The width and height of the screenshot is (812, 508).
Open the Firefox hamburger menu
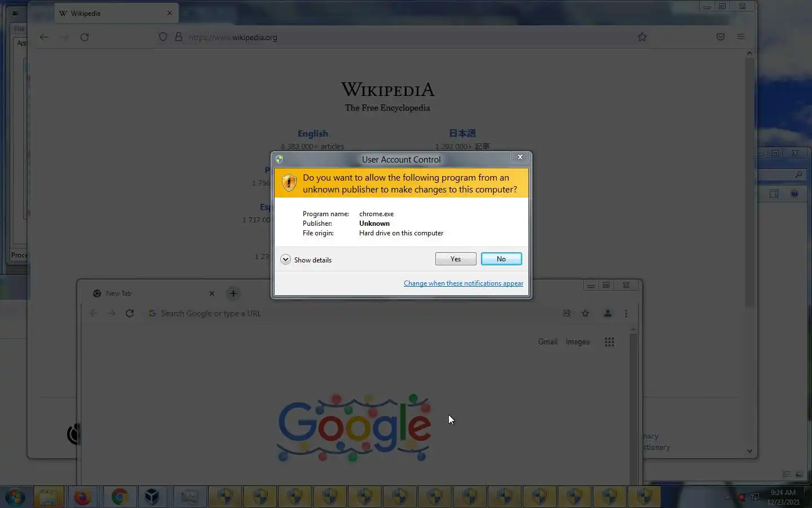[x=741, y=37]
